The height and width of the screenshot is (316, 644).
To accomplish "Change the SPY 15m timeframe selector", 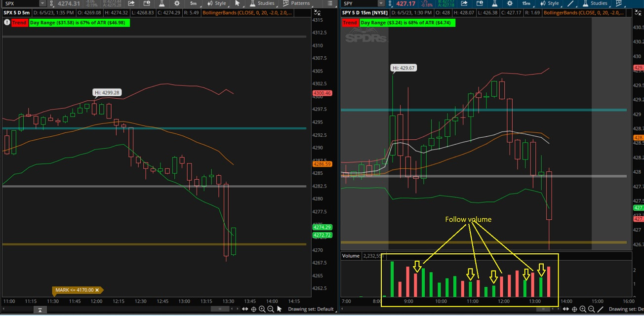I will click(x=526, y=3).
